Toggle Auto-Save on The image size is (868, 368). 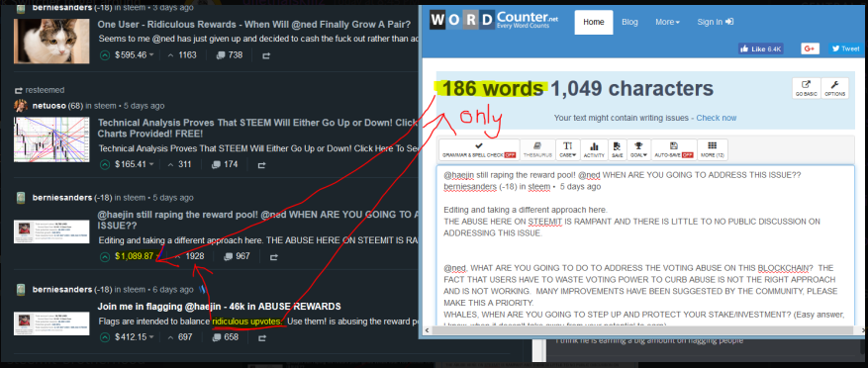click(x=674, y=150)
